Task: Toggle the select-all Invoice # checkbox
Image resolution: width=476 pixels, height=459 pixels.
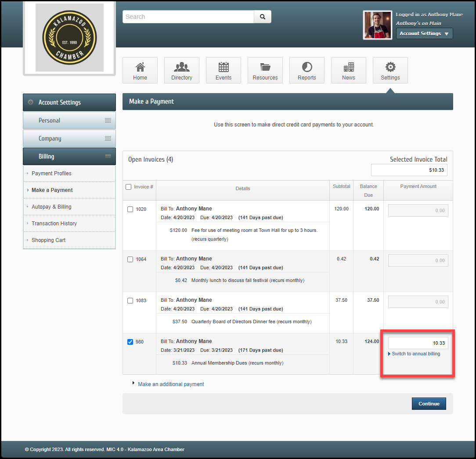Action: coord(129,187)
